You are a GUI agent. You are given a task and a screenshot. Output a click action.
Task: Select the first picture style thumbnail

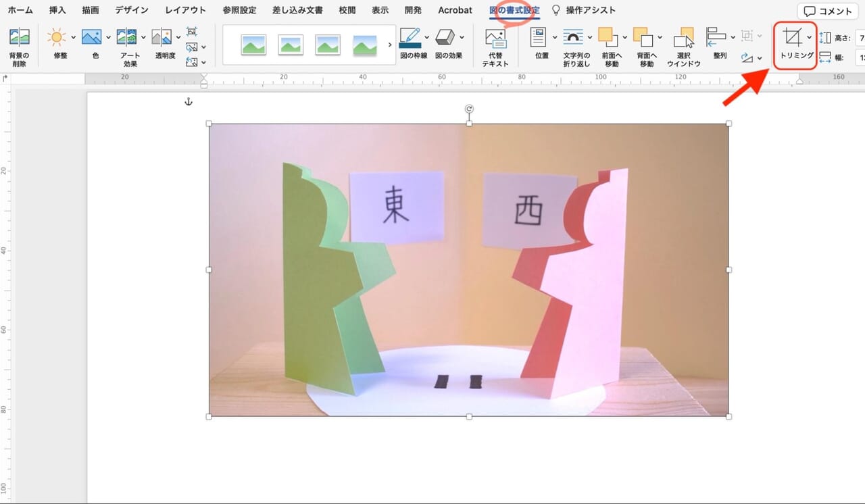pyautogui.click(x=253, y=46)
